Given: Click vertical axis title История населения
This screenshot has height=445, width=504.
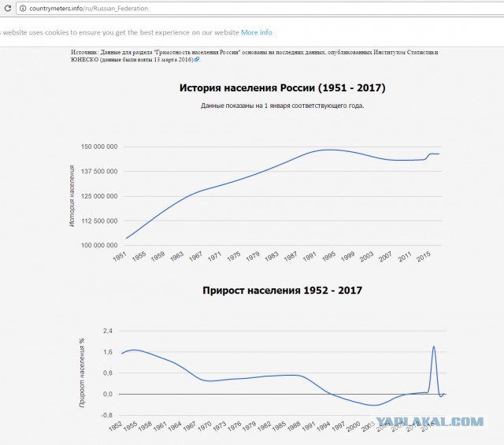Looking at the screenshot, I should [x=72, y=196].
